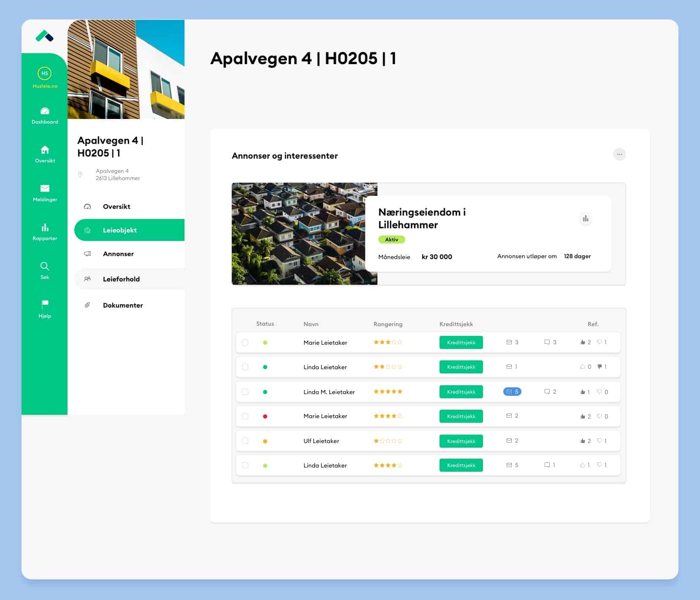Click the Husleie.no HS profile avatar
This screenshot has width=700, height=600.
(x=44, y=73)
